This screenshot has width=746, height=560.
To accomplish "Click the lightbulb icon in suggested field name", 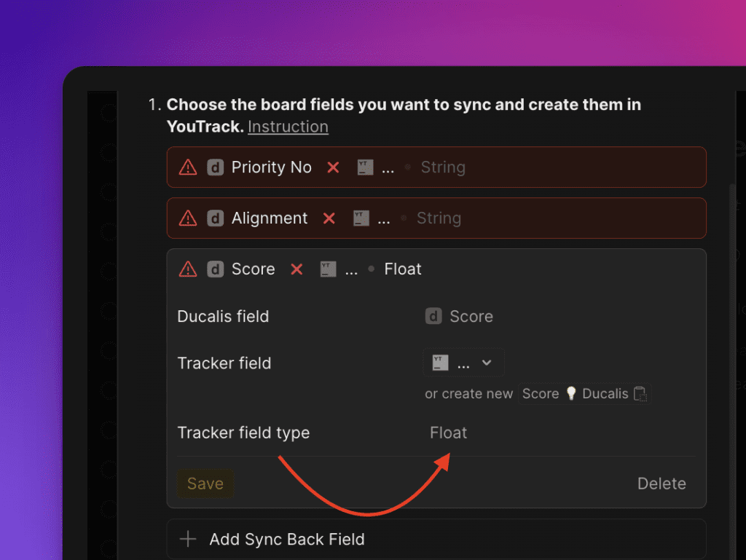I will [571, 394].
